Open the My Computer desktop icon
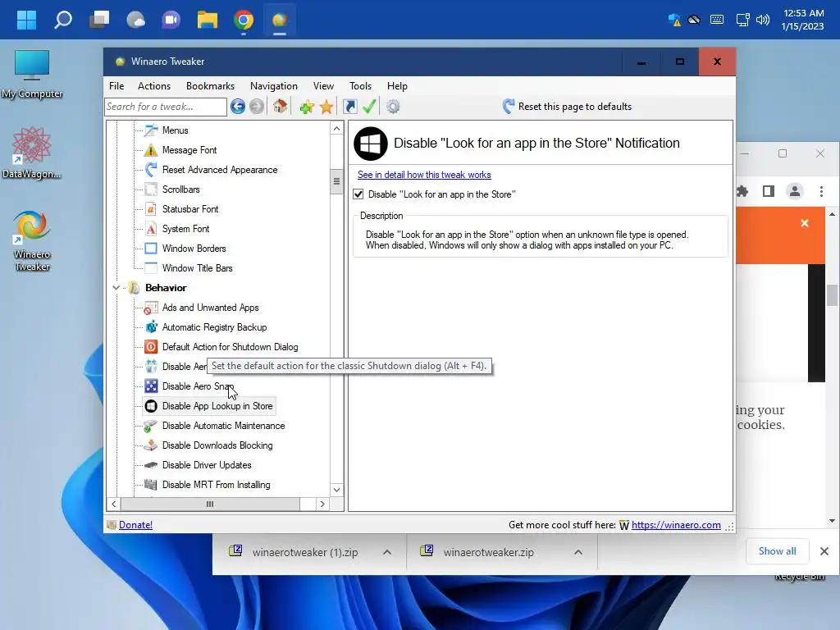840x630 pixels. point(32,74)
